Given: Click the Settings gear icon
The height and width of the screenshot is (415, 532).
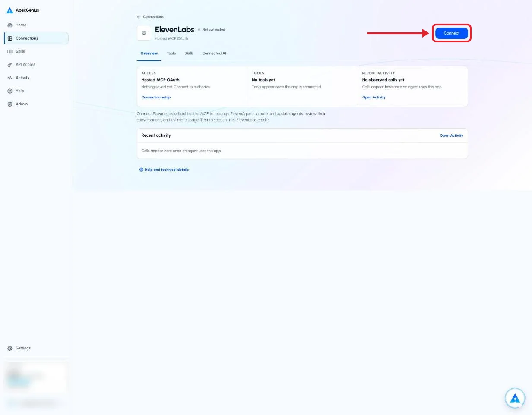Looking at the screenshot, I should click(x=10, y=348).
